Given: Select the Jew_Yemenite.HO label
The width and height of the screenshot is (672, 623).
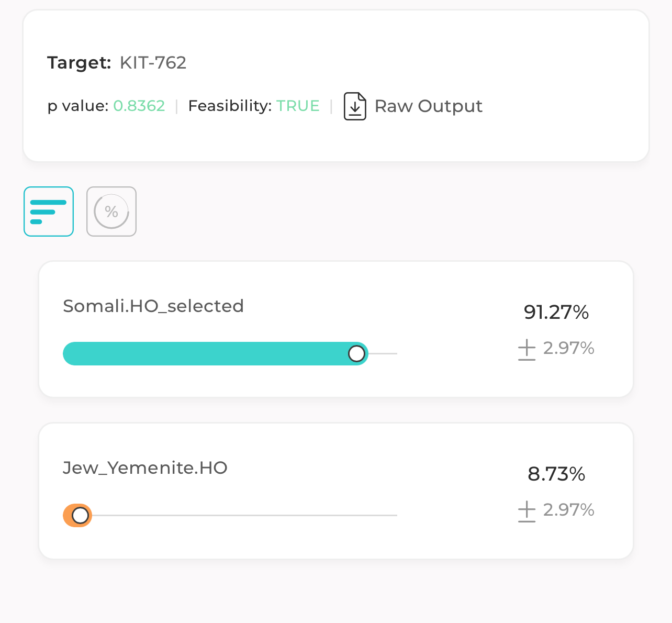Looking at the screenshot, I should tap(145, 468).
